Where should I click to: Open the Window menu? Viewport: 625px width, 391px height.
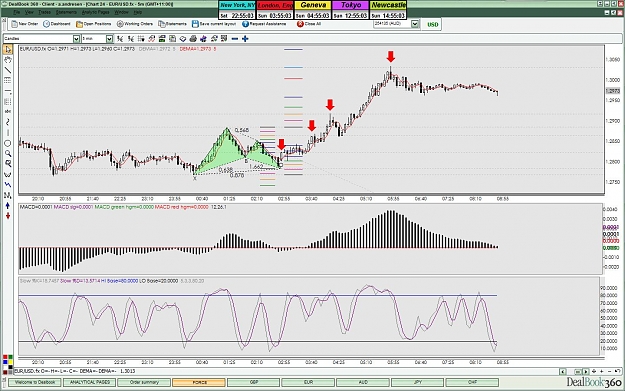tap(122, 12)
